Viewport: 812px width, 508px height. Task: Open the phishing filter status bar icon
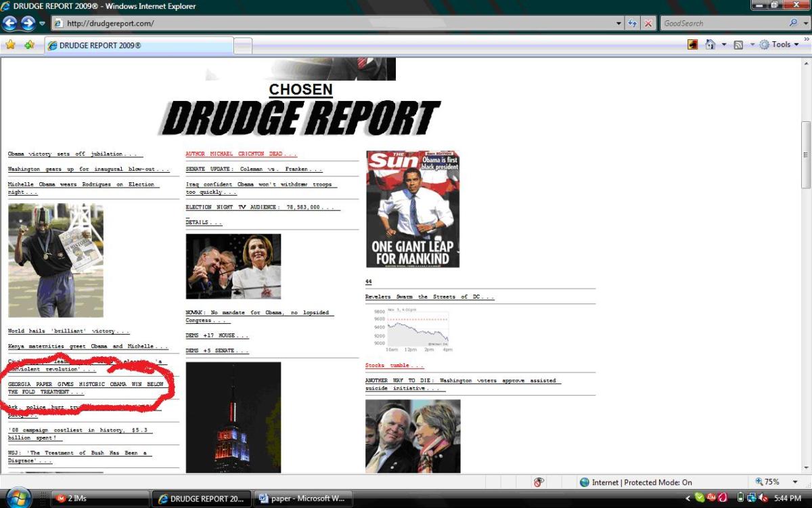(539, 482)
